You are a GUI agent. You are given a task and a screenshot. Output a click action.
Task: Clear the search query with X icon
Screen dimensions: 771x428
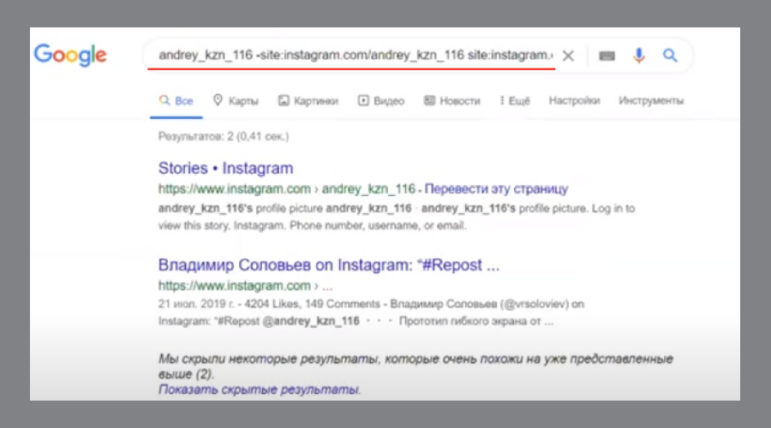point(568,56)
